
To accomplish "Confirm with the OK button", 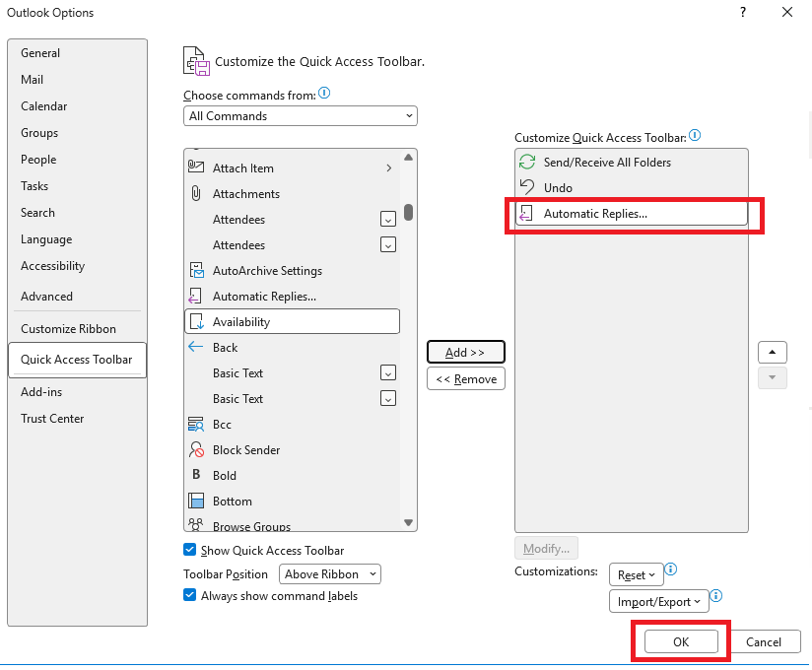I will pos(681,641).
